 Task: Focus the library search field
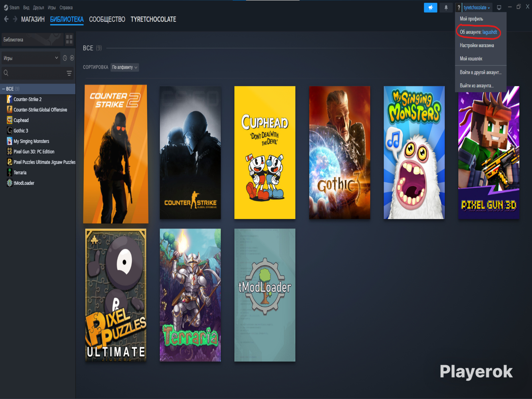tap(34, 73)
